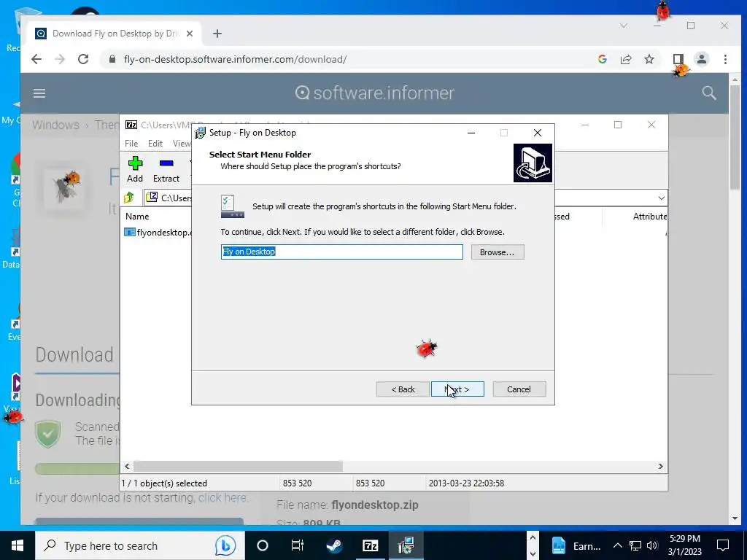This screenshot has width=747, height=560.
Task: Open a new browser tab
Action: 217,34
